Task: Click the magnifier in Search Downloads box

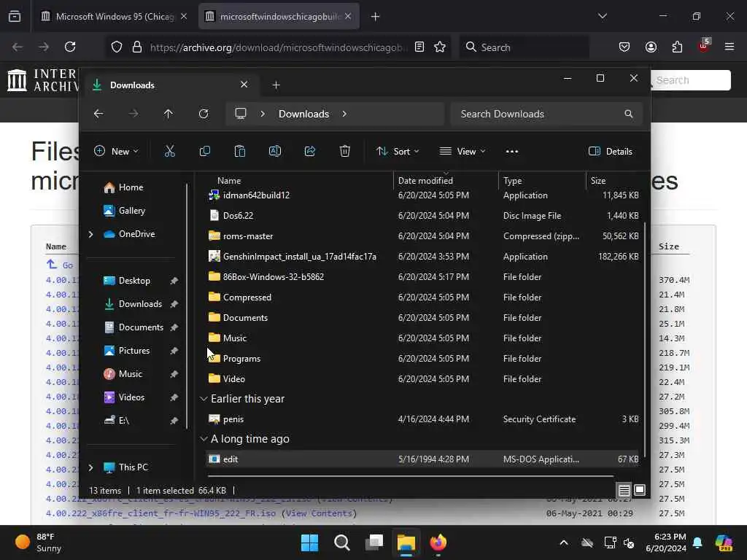Action: pos(629,114)
